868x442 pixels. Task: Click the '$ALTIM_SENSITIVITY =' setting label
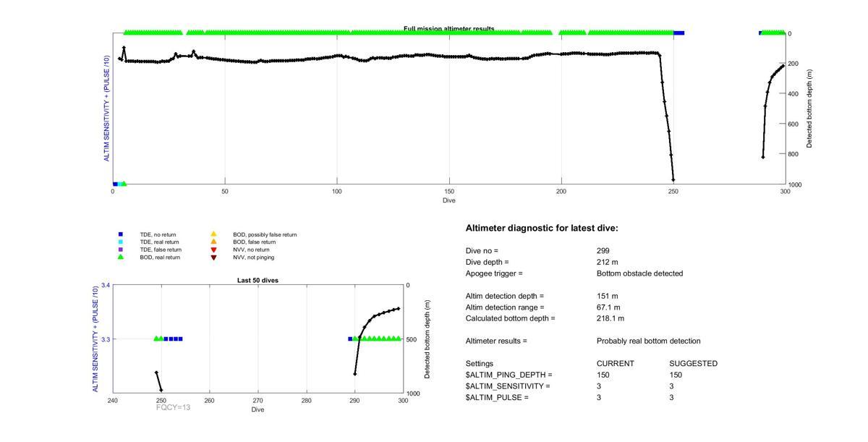[x=508, y=386]
